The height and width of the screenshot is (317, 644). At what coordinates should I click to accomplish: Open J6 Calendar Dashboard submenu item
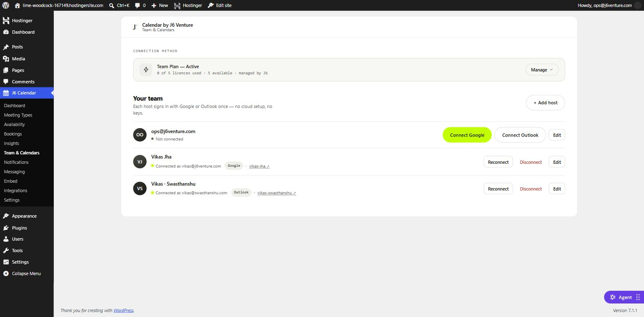14,106
